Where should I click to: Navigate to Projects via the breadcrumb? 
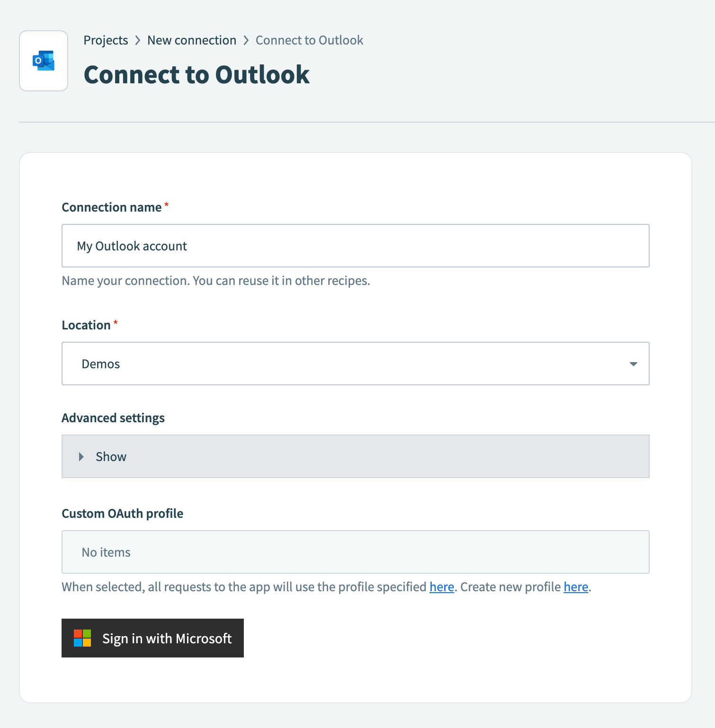pos(106,40)
